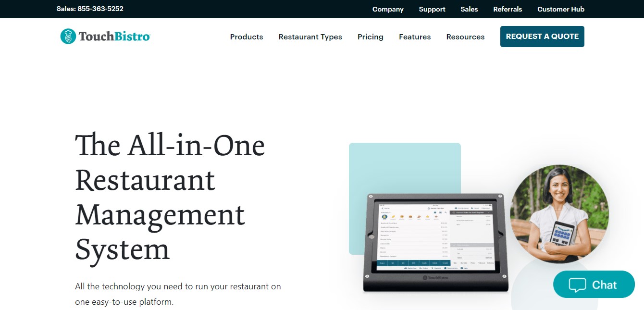Click the TouchBistro chef logo icon
644x310 pixels.
68,37
